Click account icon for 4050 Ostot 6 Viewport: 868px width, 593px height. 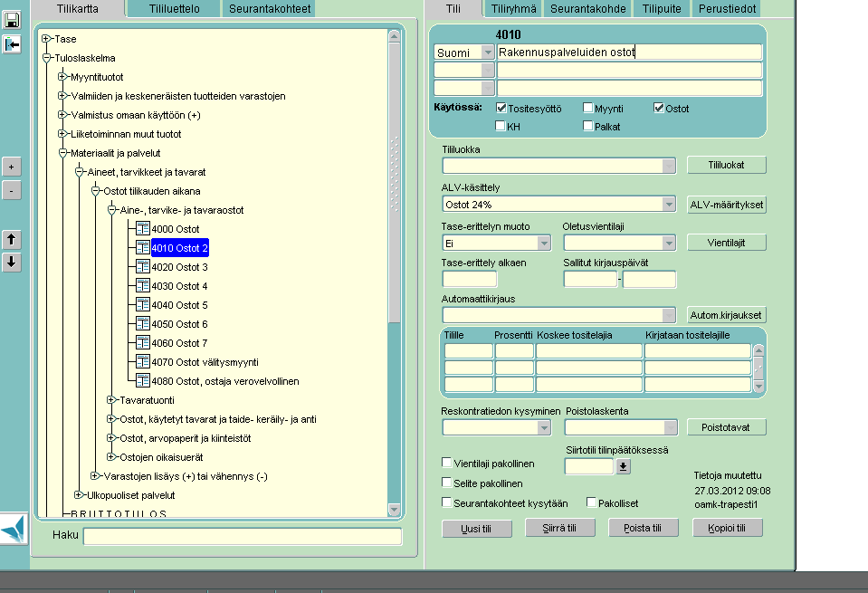pos(143,323)
